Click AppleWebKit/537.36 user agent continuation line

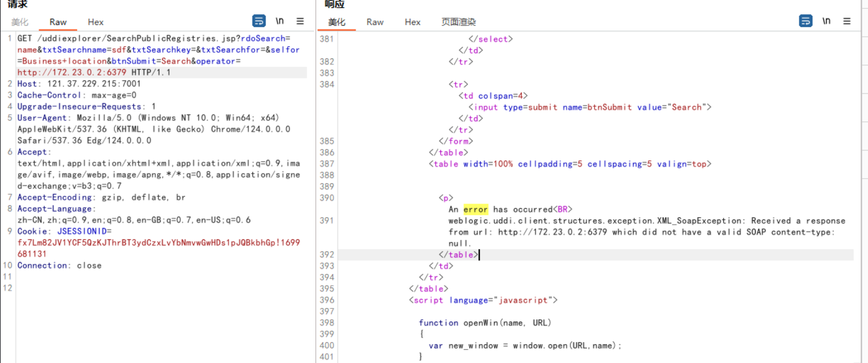(154, 129)
